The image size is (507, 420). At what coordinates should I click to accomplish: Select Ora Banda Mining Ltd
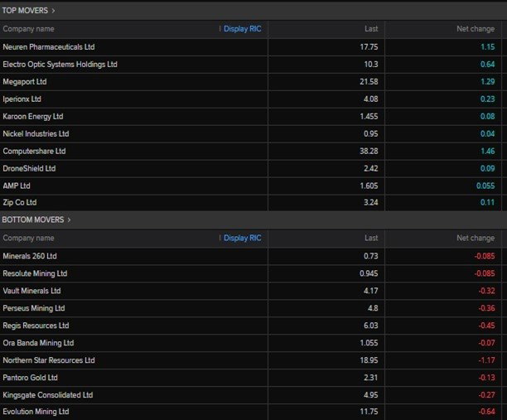[x=38, y=343]
